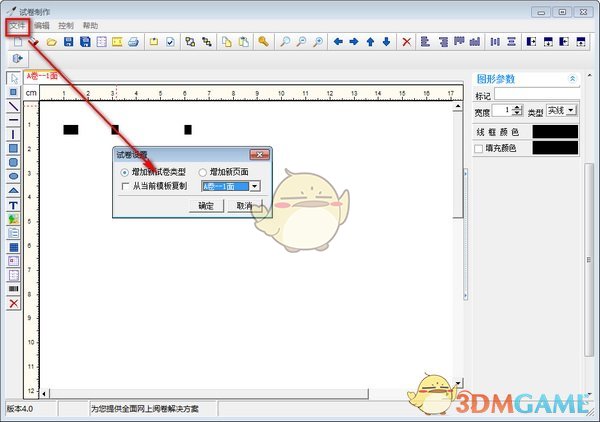Open the 类型 实线 dropdown
This screenshot has width=600, height=422.
tap(571, 111)
